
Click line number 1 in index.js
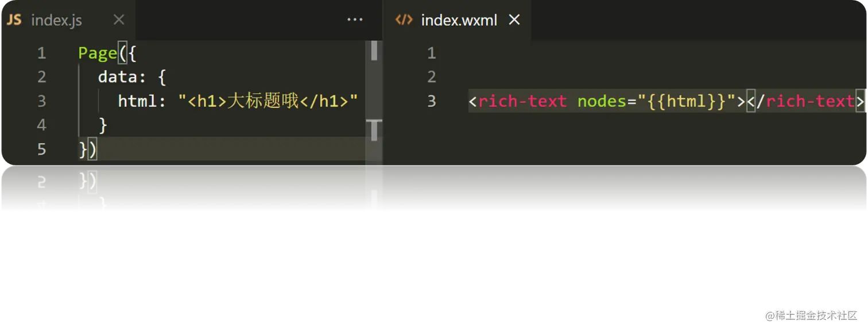coord(41,53)
